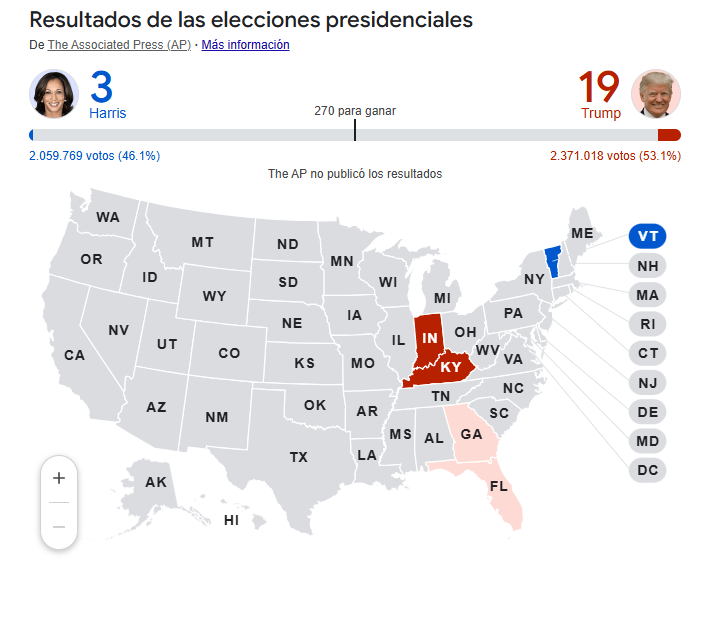This screenshot has height=628, width=714.
Task: Select the RI state pill
Action: [x=648, y=324]
